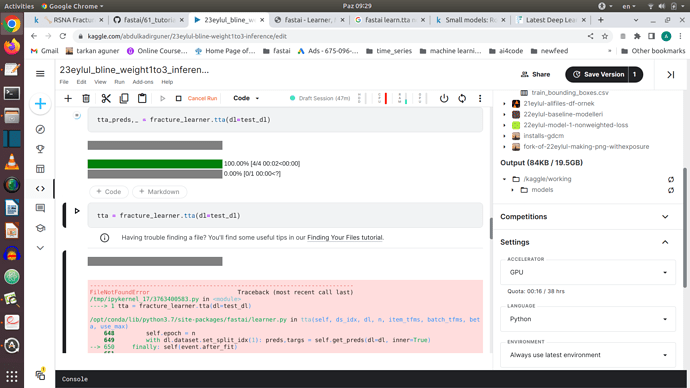690x388 pixels.
Task: Open Code section icon in sidebar
Action: [40, 189]
